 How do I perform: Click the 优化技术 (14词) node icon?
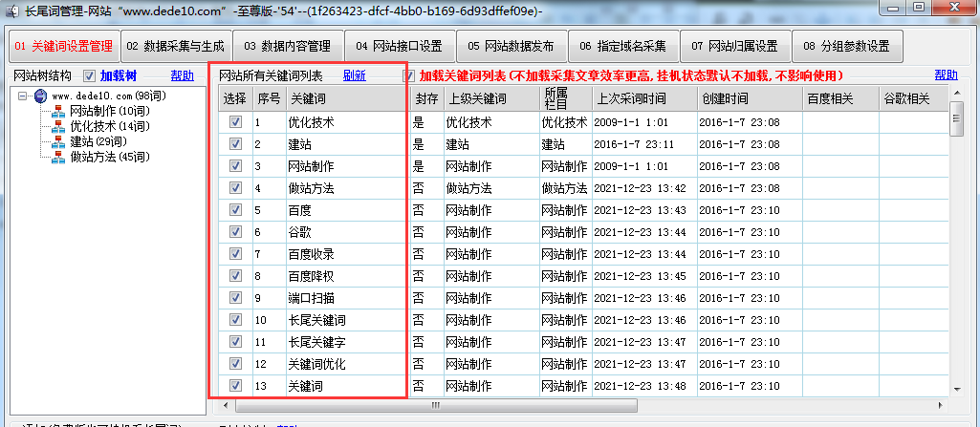(x=58, y=127)
